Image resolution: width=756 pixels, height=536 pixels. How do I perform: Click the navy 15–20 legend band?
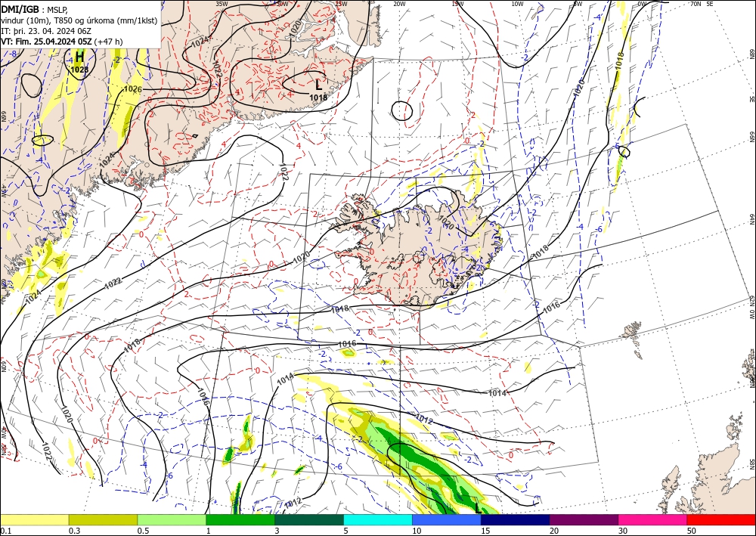(x=516, y=519)
